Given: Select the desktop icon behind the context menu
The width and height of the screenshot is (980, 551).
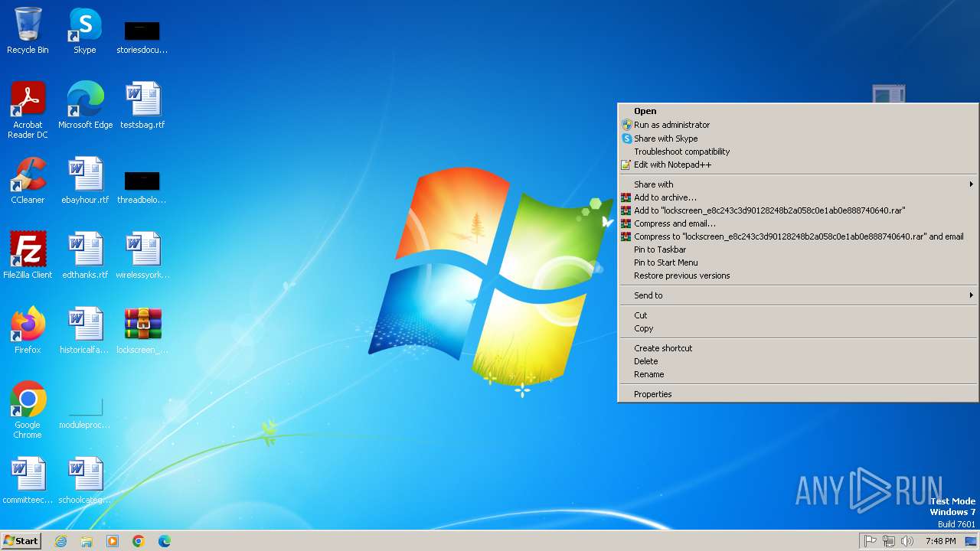Looking at the screenshot, I should point(889,93).
